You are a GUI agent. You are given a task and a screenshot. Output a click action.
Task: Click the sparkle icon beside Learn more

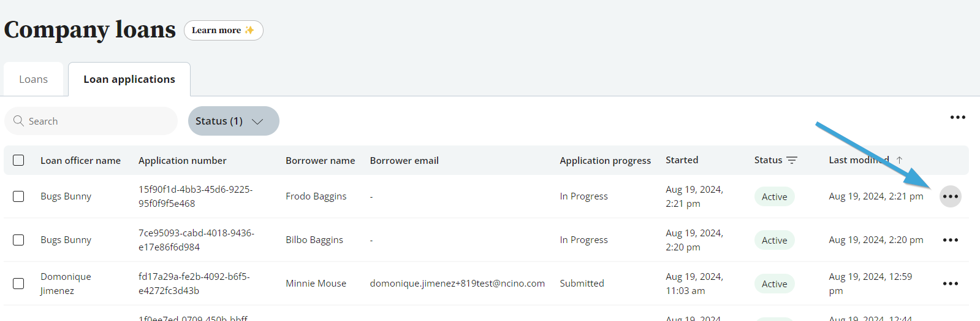pyautogui.click(x=249, y=30)
